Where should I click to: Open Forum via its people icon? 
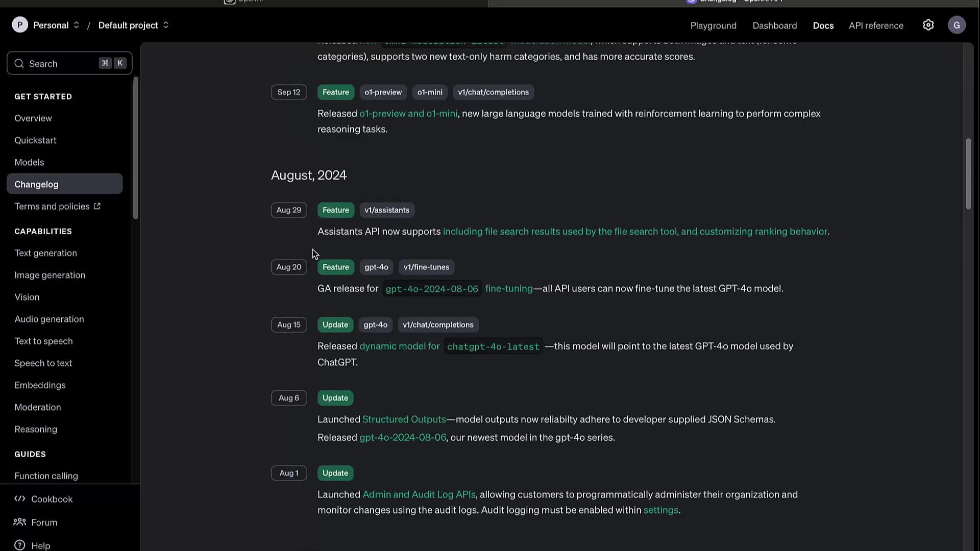20,522
